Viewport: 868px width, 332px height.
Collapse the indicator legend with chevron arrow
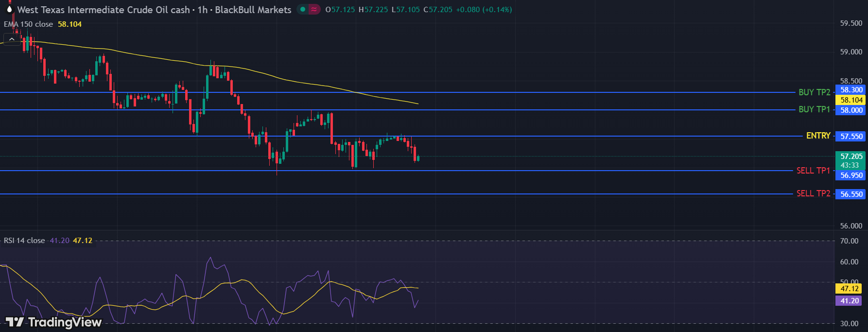tap(12, 39)
